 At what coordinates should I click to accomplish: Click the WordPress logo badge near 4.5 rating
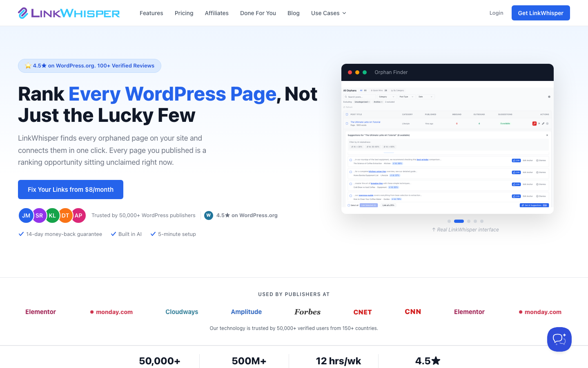tap(209, 215)
